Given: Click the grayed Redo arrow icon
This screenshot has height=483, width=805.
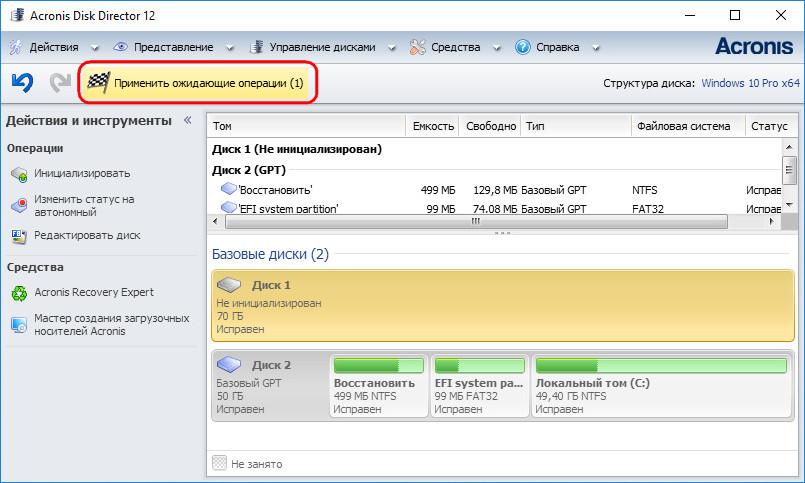Looking at the screenshot, I should pyautogui.click(x=60, y=83).
